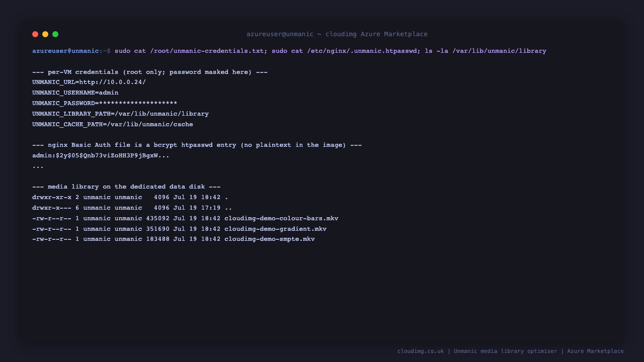Screen dimensions: 644x362
Task: Click the ls -la /var/lib/unmanic/library command part
Action: [x=486, y=51]
